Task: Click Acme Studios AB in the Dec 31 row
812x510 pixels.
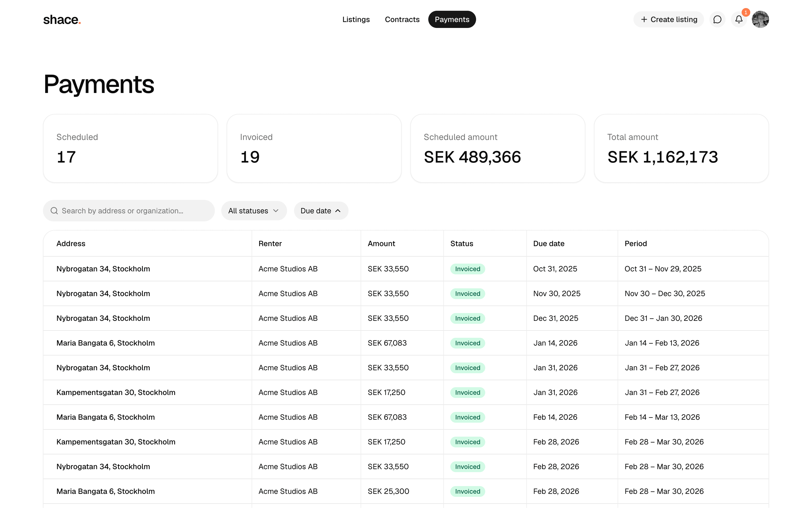Action: click(x=288, y=318)
